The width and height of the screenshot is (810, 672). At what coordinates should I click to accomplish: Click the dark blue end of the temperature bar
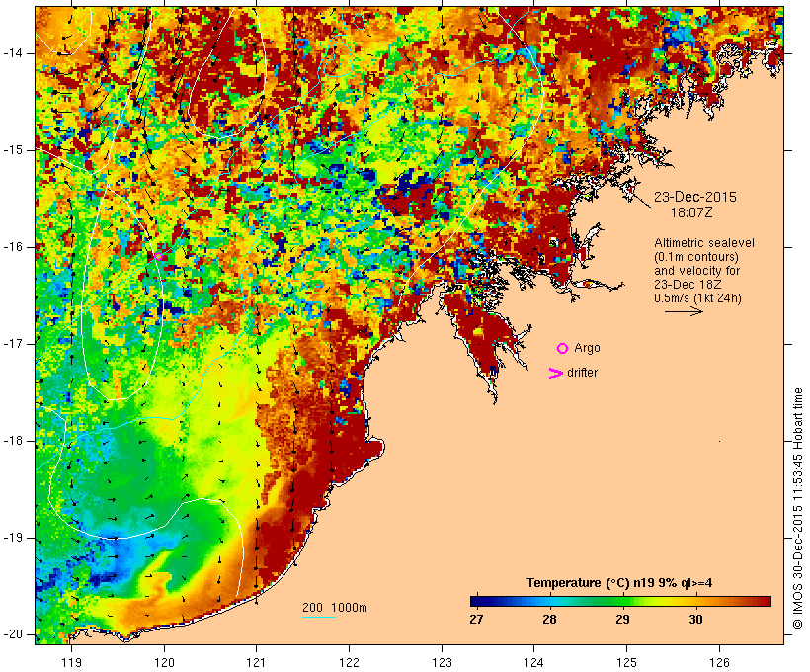[x=475, y=601]
